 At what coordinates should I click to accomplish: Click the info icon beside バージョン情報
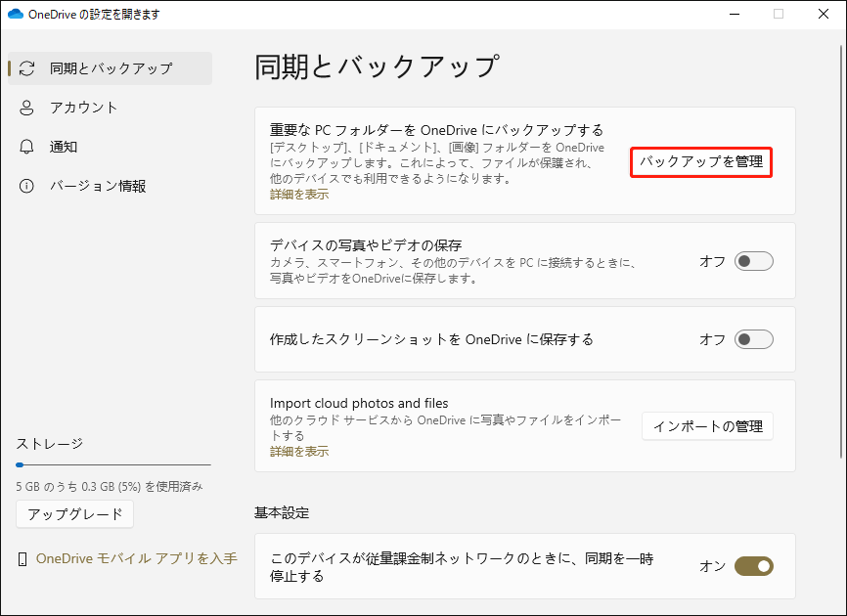click(26, 186)
